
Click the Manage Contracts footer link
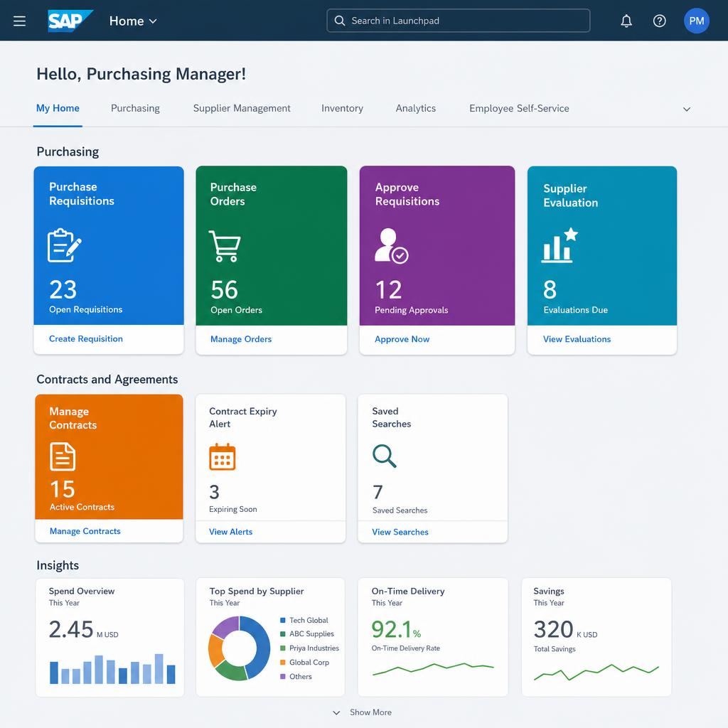(x=85, y=531)
